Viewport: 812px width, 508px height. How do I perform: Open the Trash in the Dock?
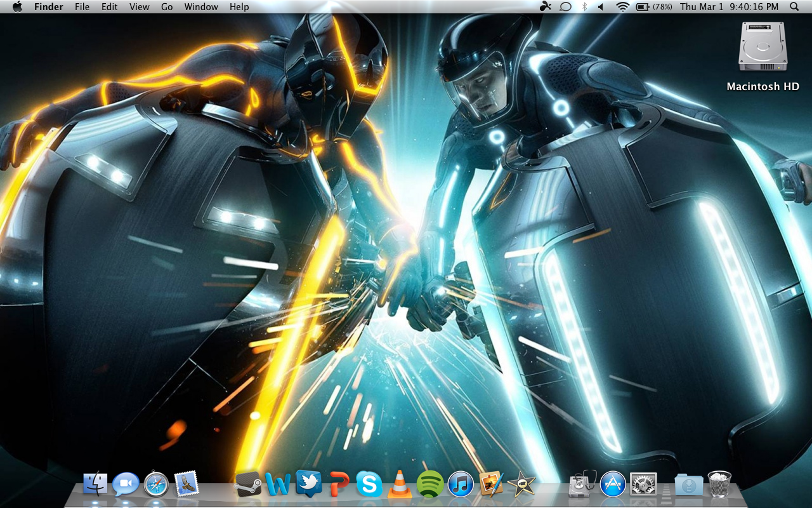[719, 484]
